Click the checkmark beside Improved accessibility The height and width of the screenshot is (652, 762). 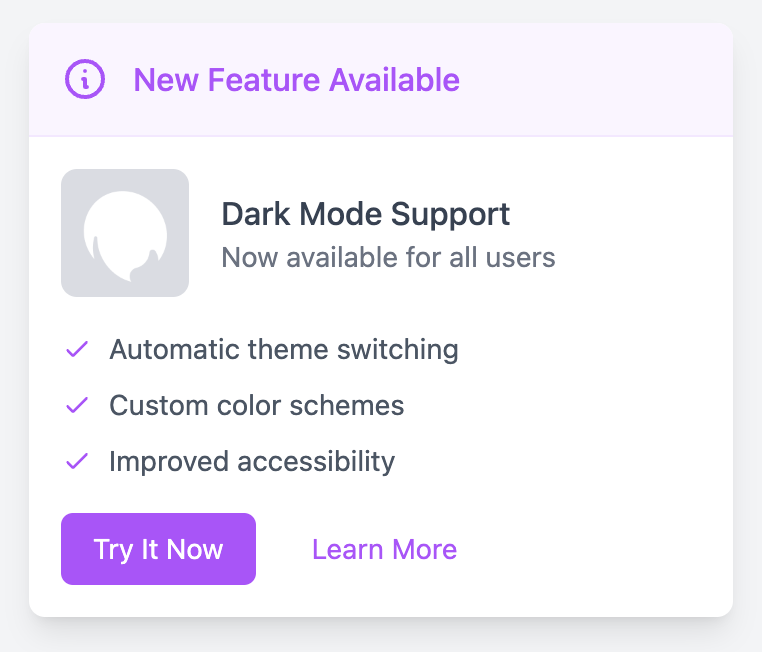(77, 461)
